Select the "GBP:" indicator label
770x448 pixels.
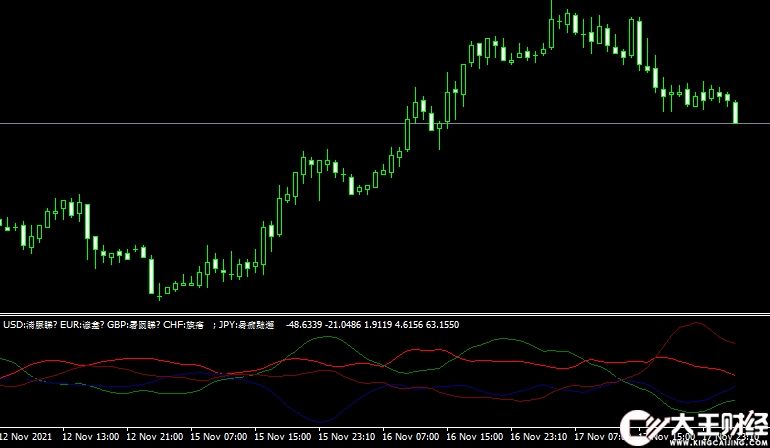(118, 325)
